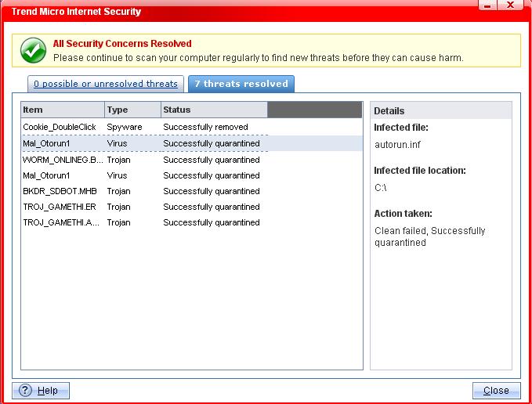This screenshot has width=532, height=404.
Task: Select the TROJ_GAMETHI.A... row
Action: tap(192, 222)
